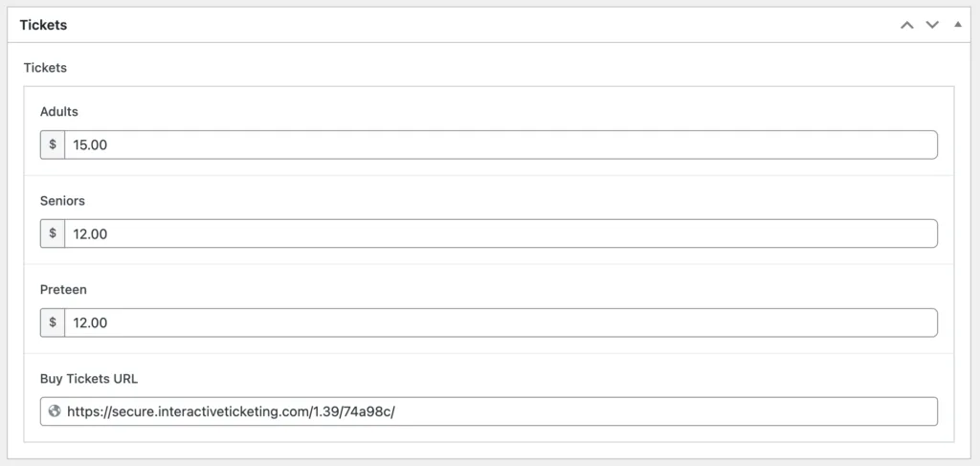Move the Tickets panel up
This screenshot has width=980, height=466.
point(907,25)
